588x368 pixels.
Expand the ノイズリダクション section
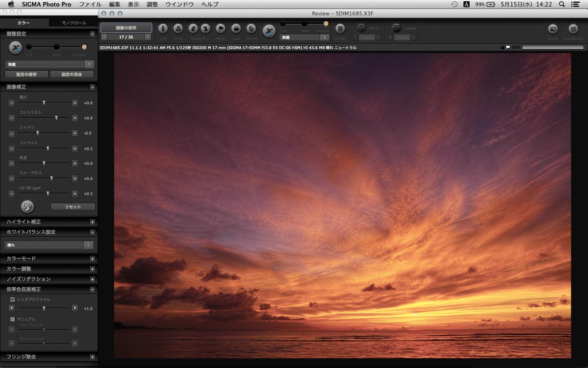(x=92, y=279)
